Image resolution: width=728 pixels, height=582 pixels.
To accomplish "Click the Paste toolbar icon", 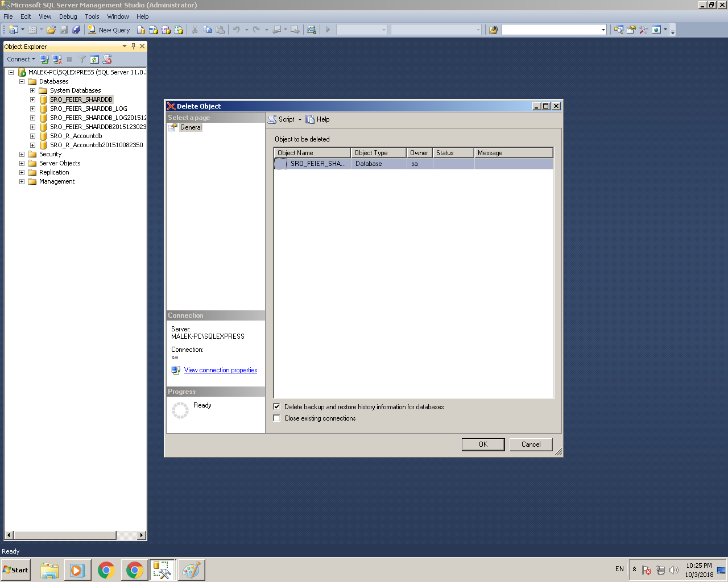I will (x=220, y=30).
